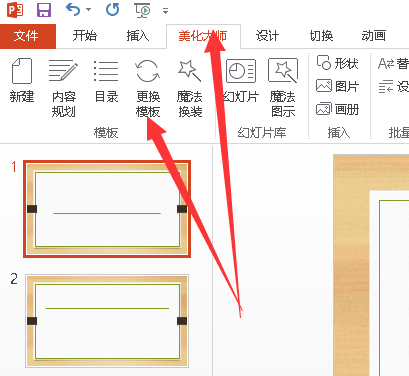The image size is (409, 376).
Task: Open the Customize Quick Access Toolbar dropdown
Action: click(165, 11)
